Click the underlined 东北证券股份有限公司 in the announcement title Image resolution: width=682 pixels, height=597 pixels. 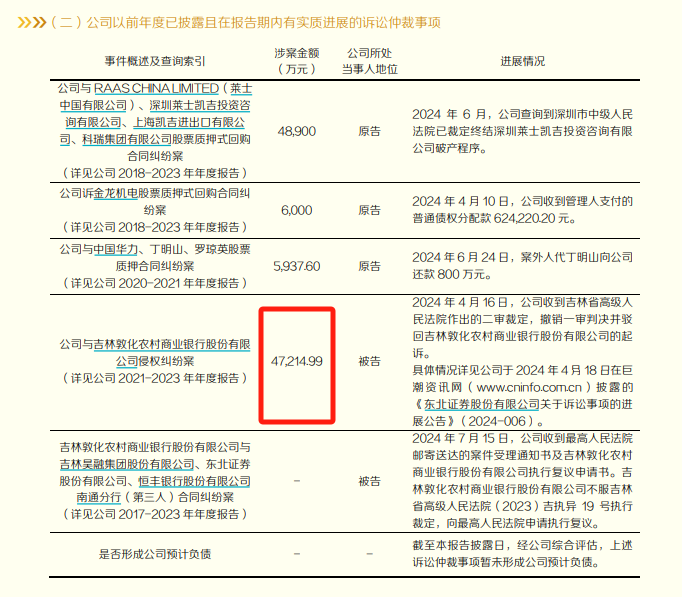coord(481,404)
